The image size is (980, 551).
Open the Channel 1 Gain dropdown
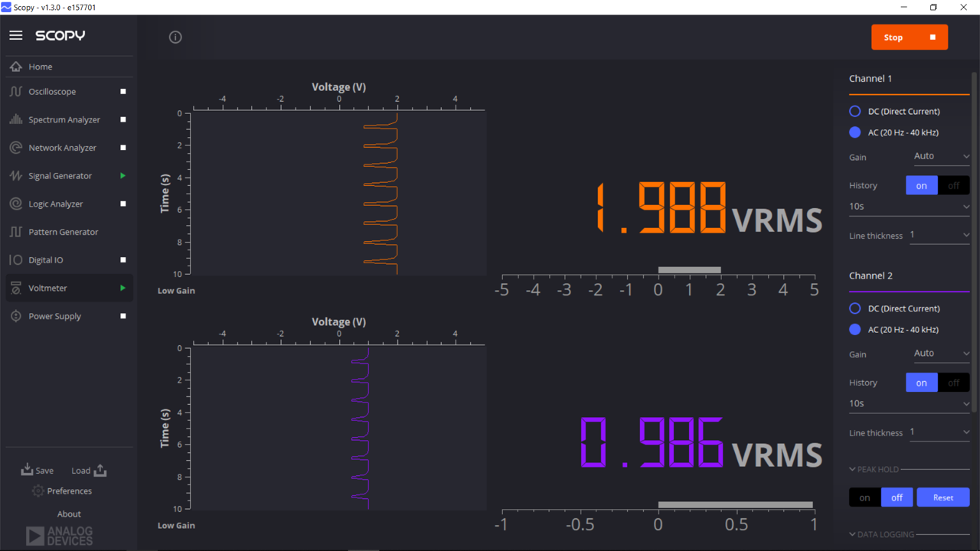[941, 156]
